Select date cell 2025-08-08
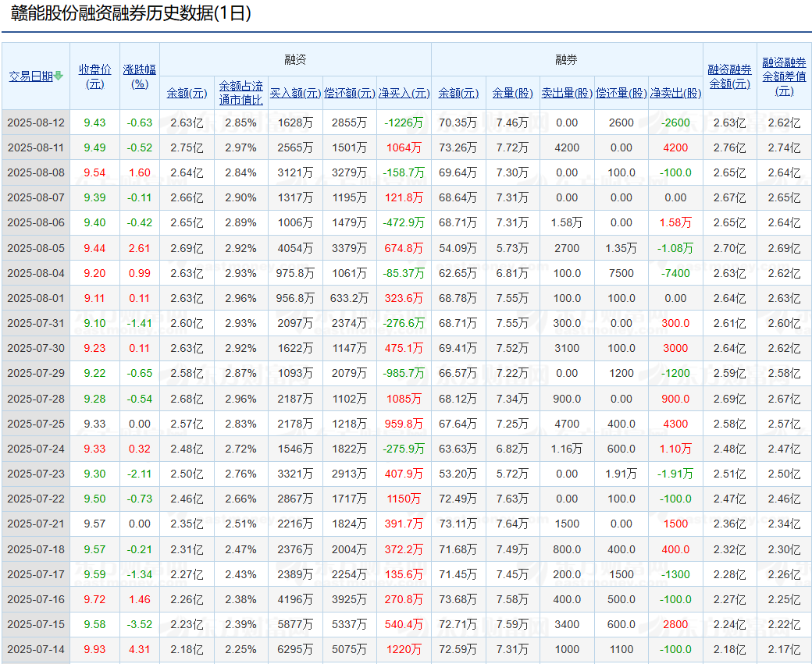Screen dimensions: 812x664 [x=36, y=172]
